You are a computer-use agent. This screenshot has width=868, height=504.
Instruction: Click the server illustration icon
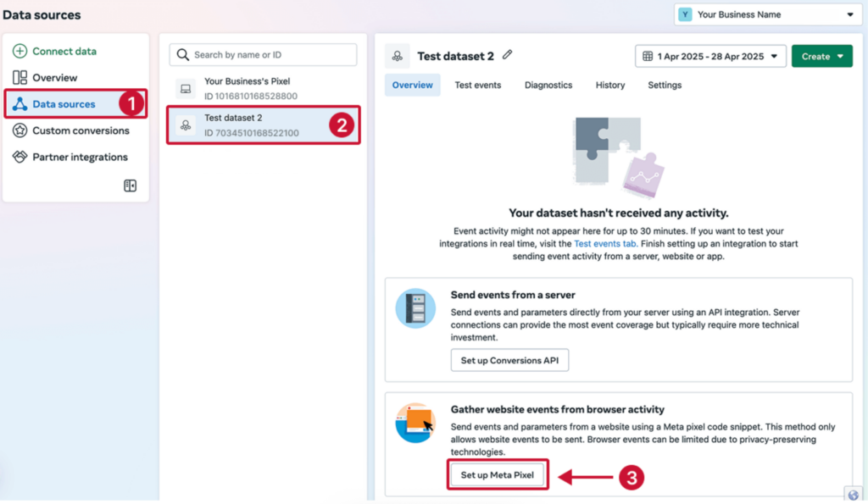click(415, 308)
